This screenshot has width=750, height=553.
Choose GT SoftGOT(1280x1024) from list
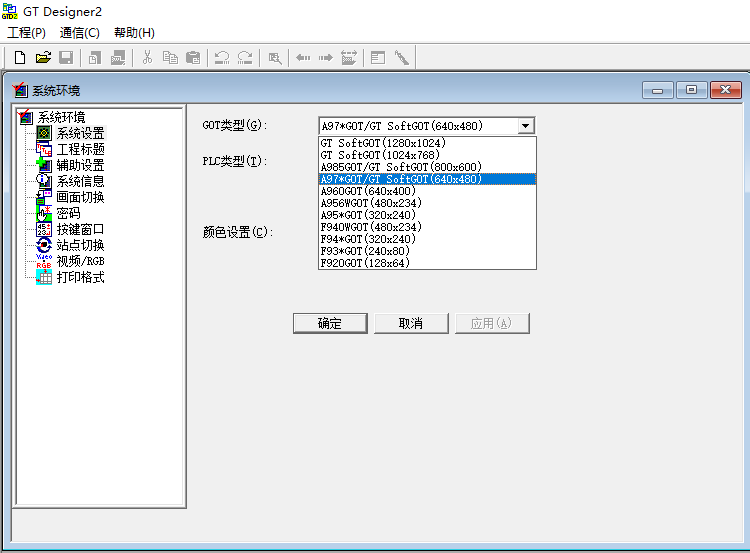[x=427, y=143]
